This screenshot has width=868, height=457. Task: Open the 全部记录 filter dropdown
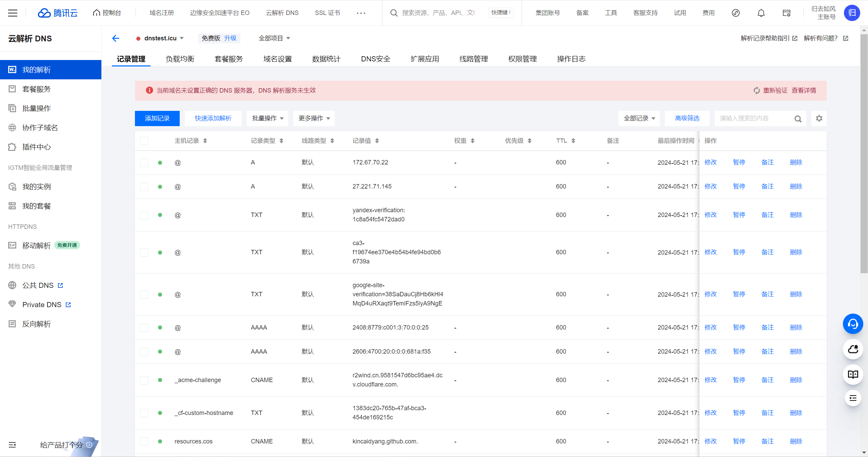tap(639, 118)
